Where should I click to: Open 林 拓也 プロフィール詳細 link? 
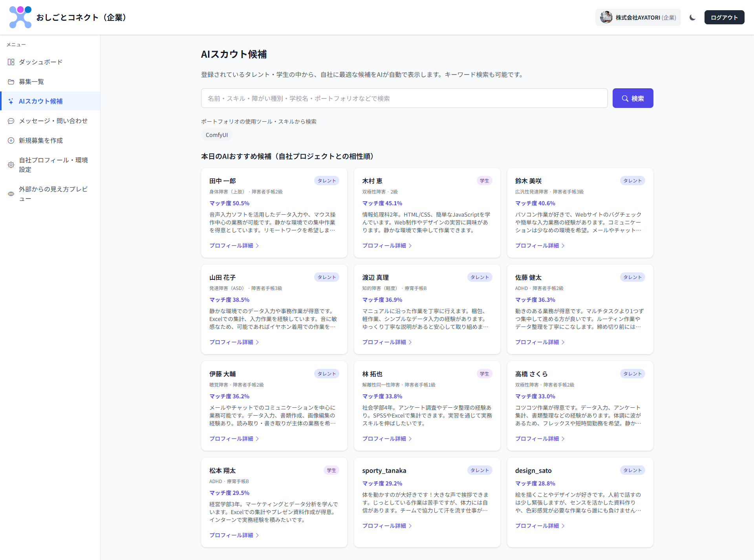pyautogui.click(x=387, y=439)
